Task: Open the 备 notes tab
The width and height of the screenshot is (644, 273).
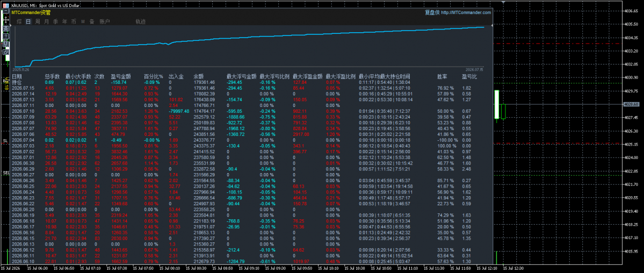Action: click(92, 21)
